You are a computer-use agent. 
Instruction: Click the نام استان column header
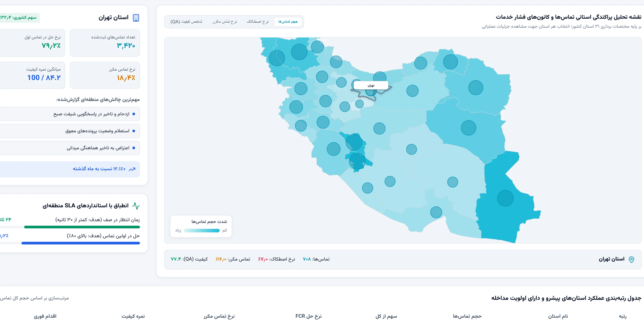point(558,316)
